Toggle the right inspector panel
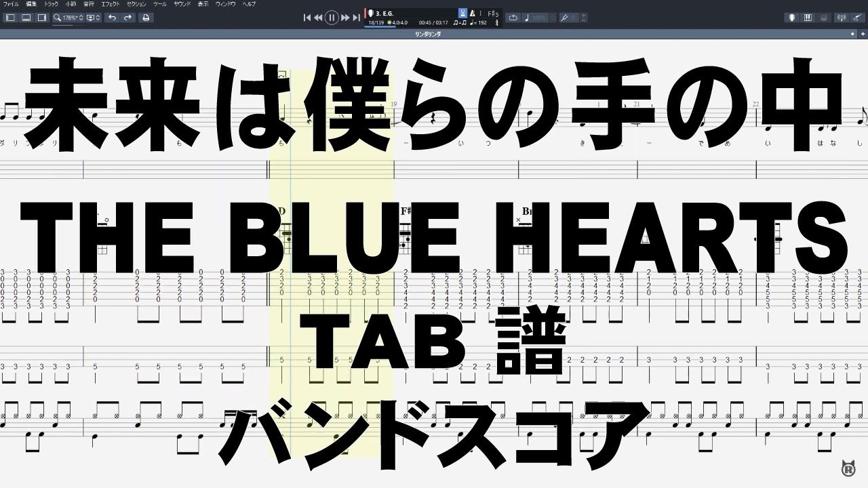This screenshot has width=868, height=488. click(42, 18)
